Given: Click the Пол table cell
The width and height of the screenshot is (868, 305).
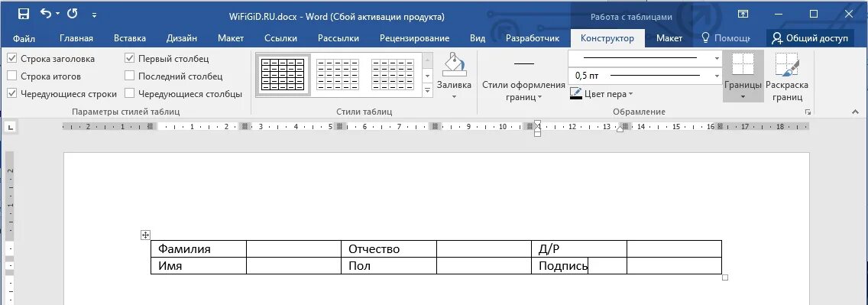Looking at the screenshot, I should (x=389, y=266).
